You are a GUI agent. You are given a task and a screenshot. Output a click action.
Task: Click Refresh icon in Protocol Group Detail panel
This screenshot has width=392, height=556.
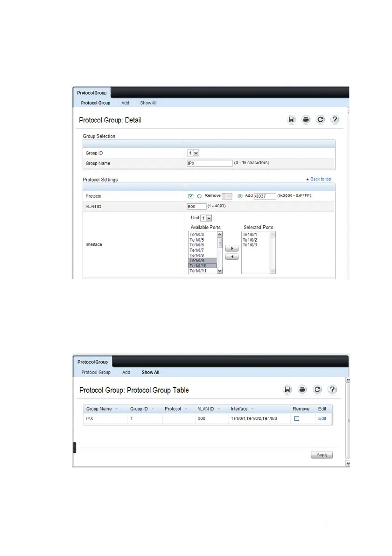[320, 120]
